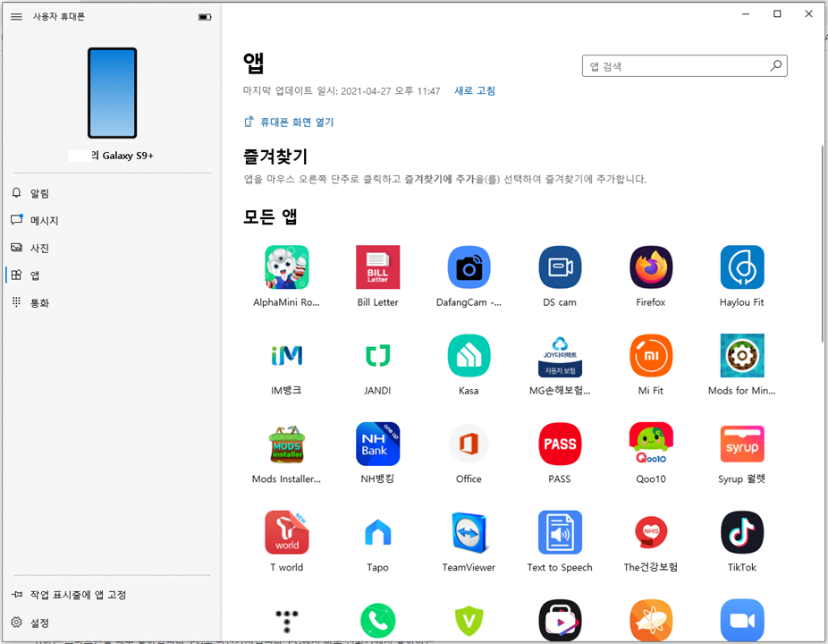Go to 알림 notifications section
The height and width of the screenshot is (644, 828).
112,193
